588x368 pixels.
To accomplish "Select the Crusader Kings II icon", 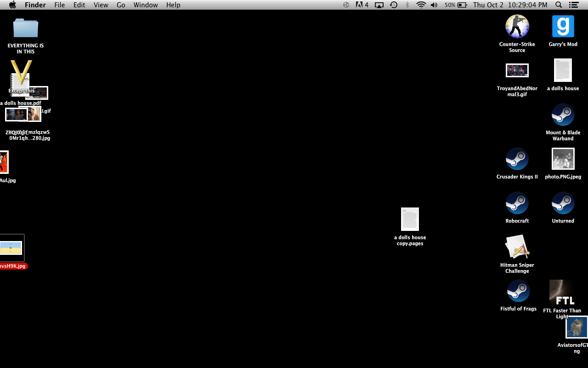I will (x=517, y=159).
